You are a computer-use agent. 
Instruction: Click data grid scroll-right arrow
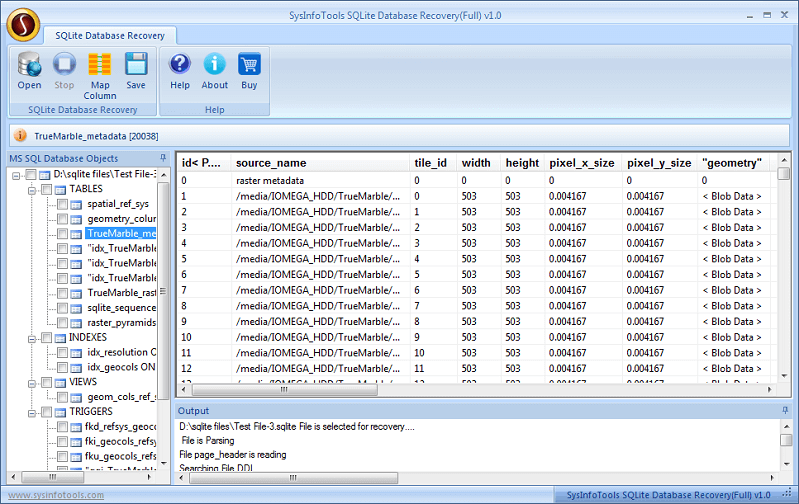(770, 389)
